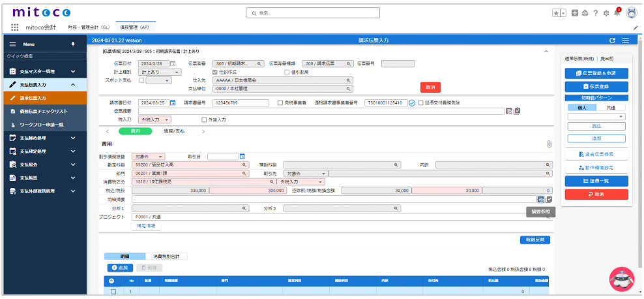Image resolution: width=644 pixels, height=299 pixels.
Task: Open 明細摘要 summary reference icon
Action: pyautogui.click(x=541, y=200)
